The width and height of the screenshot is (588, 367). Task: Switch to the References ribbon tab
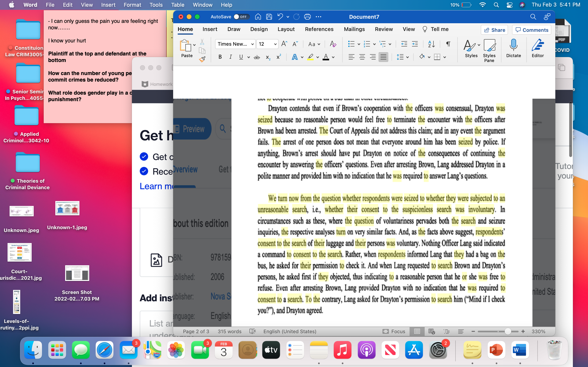[319, 29]
